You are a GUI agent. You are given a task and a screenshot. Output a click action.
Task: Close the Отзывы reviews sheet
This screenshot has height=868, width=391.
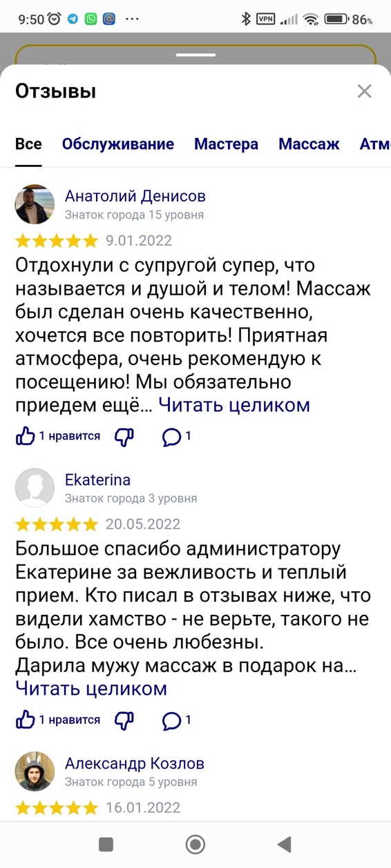pos(364,91)
